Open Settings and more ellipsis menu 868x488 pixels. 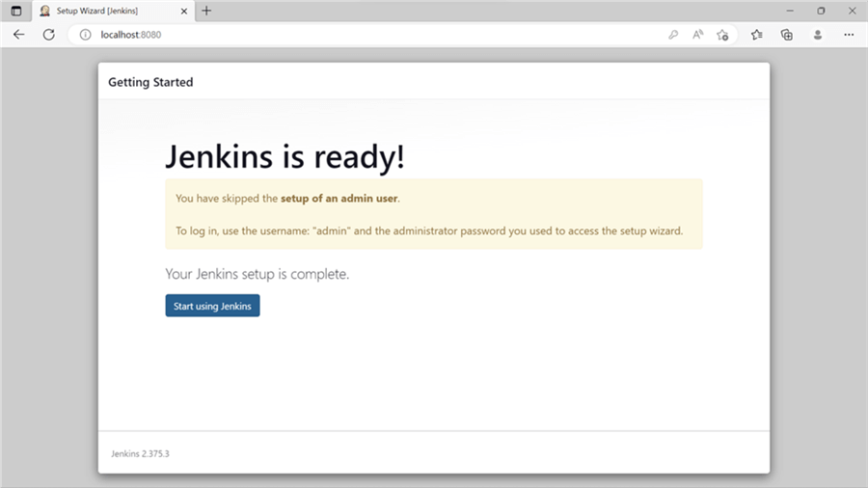(x=849, y=35)
